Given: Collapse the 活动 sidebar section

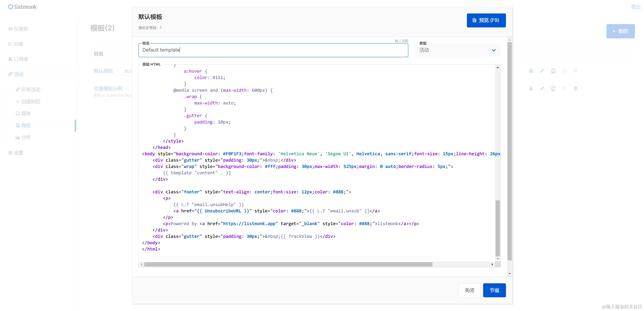Looking at the screenshot, I should pos(18,74).
